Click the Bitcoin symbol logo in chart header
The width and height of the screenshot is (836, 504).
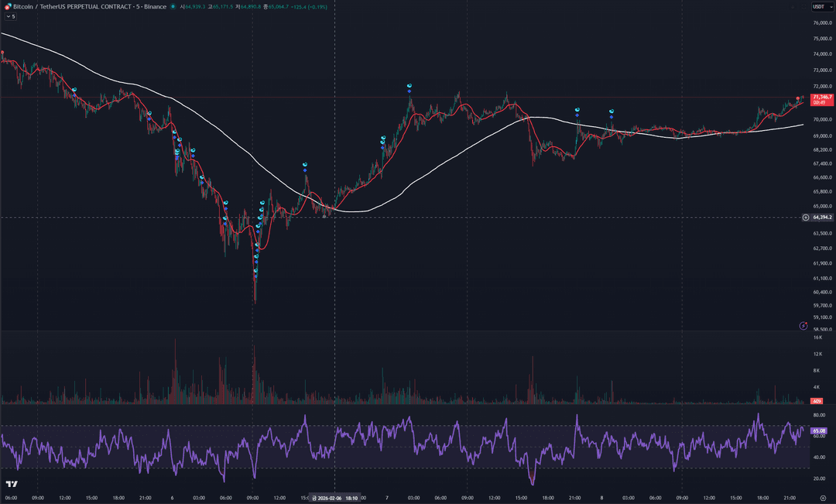pyautogui.click(x=8, y=6)
